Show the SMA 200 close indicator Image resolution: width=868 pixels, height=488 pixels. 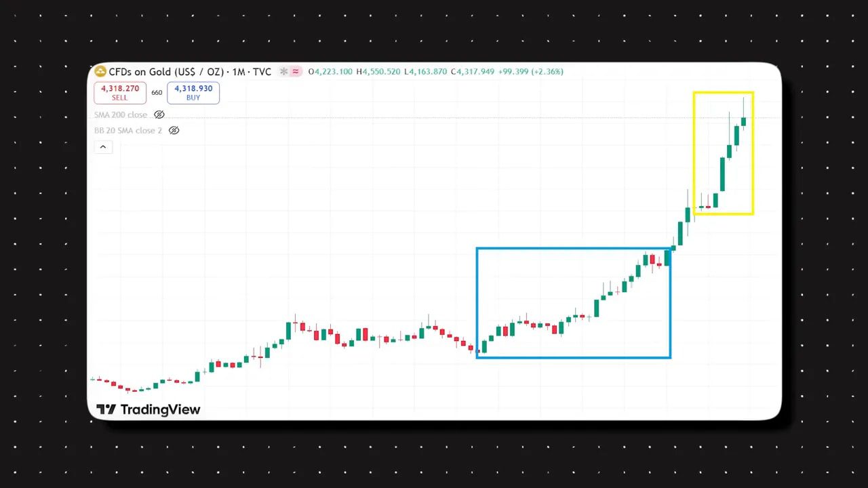[x=159, y=115]
